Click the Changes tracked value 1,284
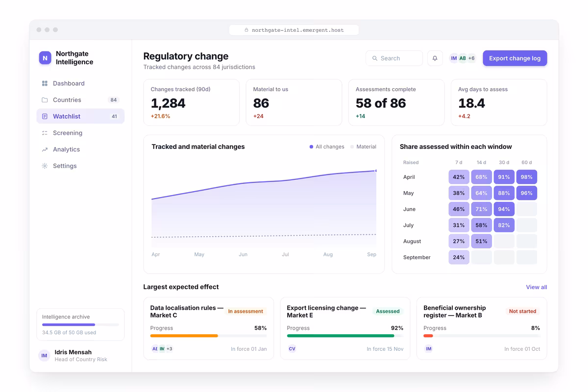The height and width of the screenshot is (392, 588). coord(168,103)
